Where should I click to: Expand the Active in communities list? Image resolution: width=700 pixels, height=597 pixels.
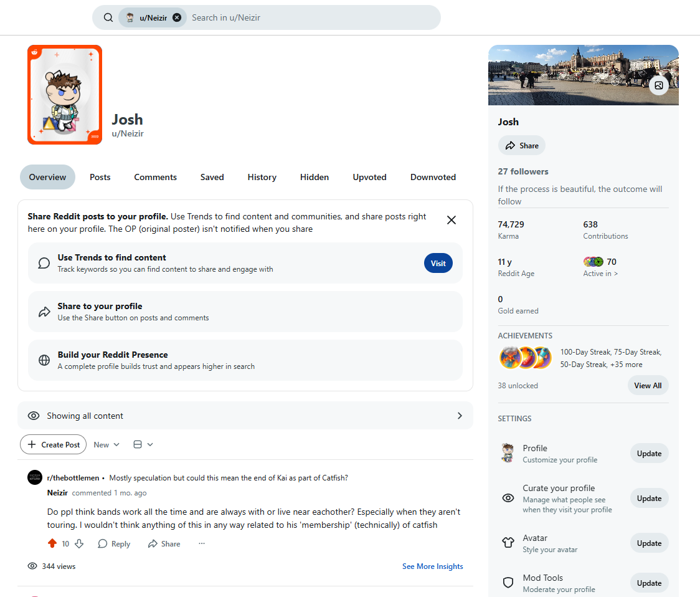coord(600,274)
